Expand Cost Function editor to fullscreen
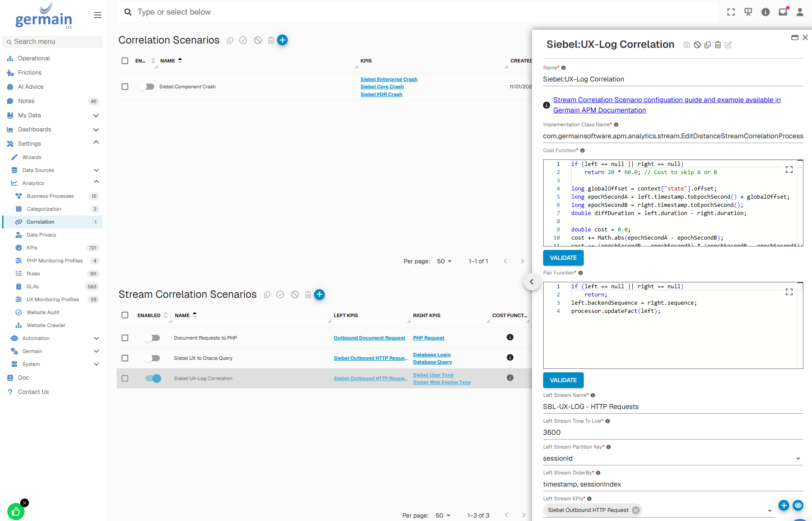This screenshot has height=521, width=812. 789,170
